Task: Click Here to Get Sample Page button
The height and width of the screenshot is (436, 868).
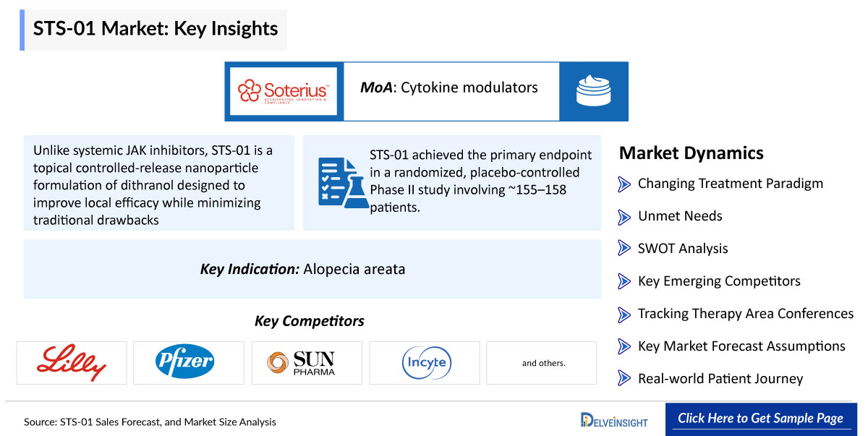Action: [x=760, y=419]
